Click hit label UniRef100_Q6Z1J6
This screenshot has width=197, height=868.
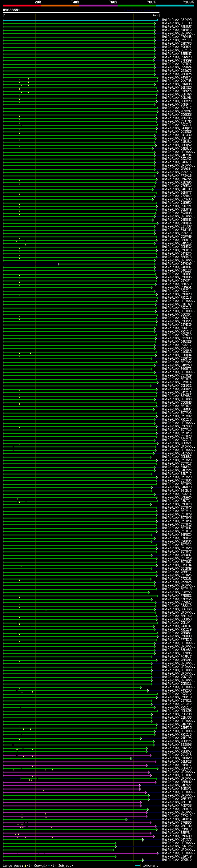point(177,50)
